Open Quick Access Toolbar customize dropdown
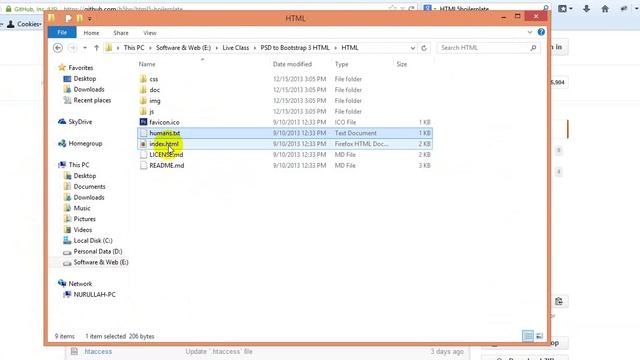 click(90, 19)
